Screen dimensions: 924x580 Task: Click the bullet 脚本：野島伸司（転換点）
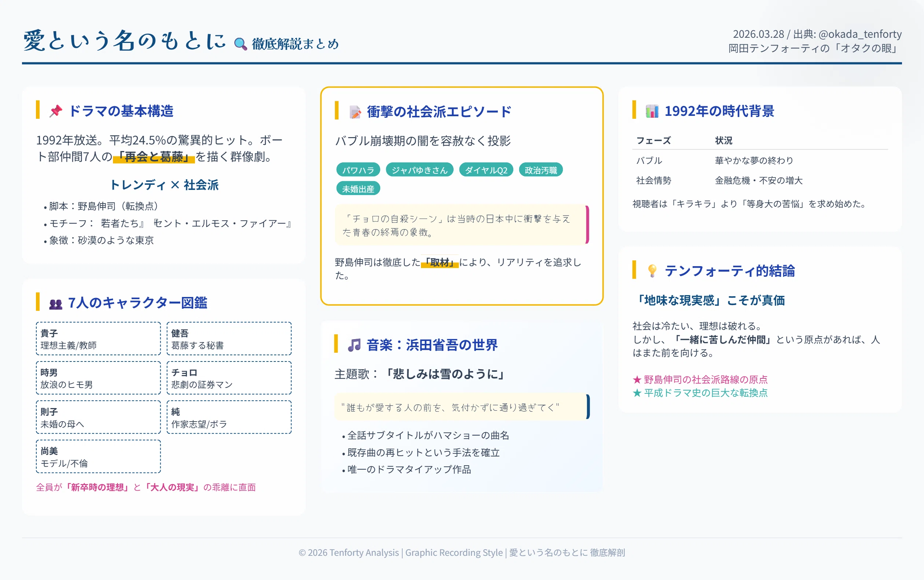click(x=103, y=206)
